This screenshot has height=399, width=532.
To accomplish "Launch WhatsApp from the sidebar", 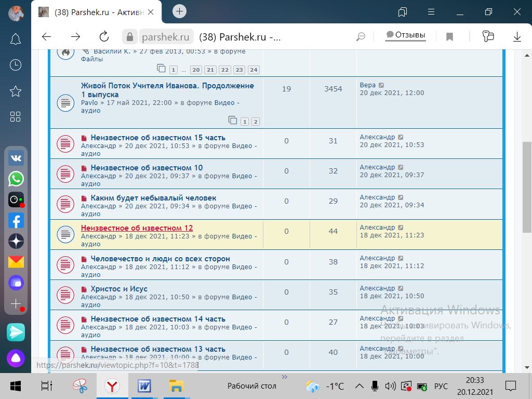I will (x=16, y=179).
